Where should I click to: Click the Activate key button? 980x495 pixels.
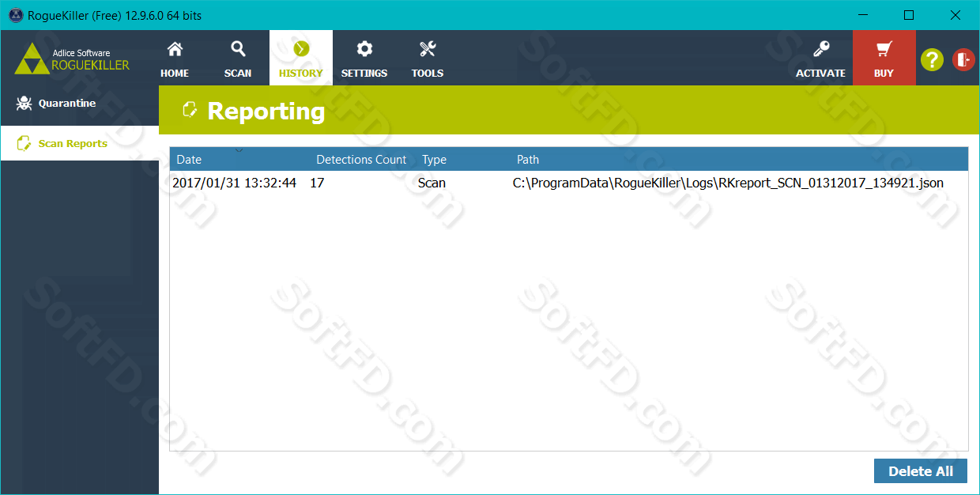(821, 58)
